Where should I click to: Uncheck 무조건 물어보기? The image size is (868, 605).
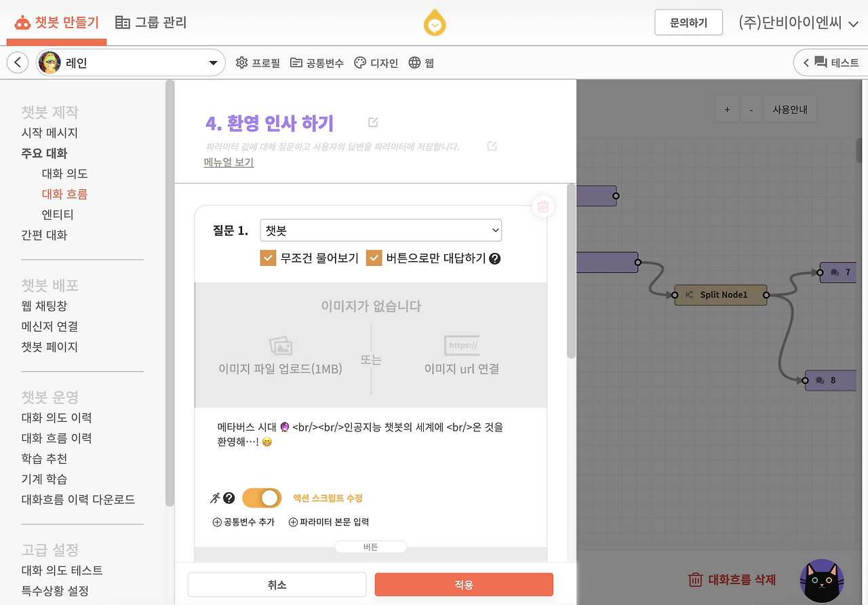click(267, 258)
